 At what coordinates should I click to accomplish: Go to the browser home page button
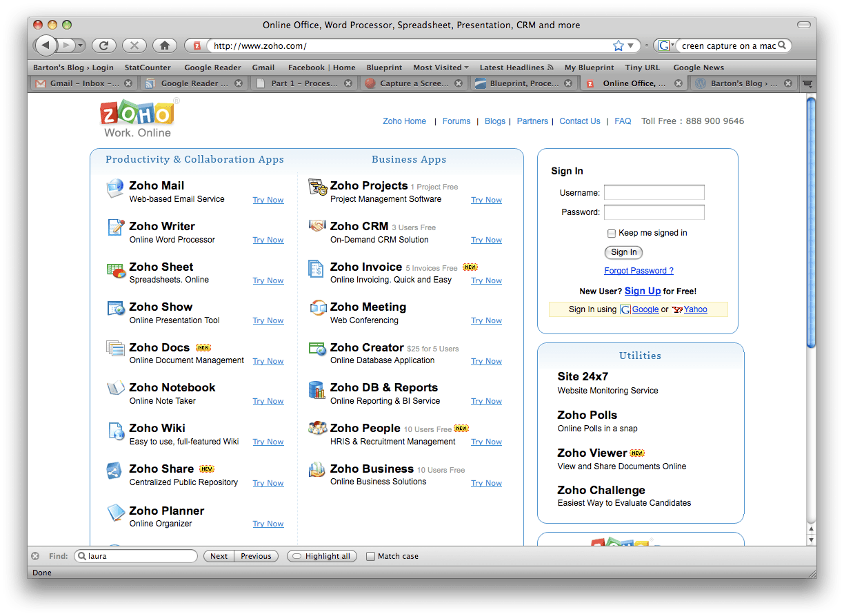(x=164, y=45)
